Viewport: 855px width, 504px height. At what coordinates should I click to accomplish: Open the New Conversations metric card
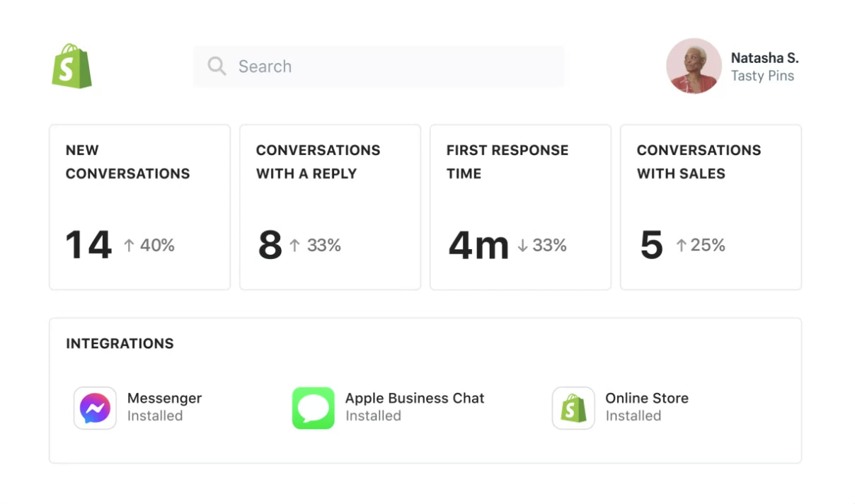tap(139, 207)
